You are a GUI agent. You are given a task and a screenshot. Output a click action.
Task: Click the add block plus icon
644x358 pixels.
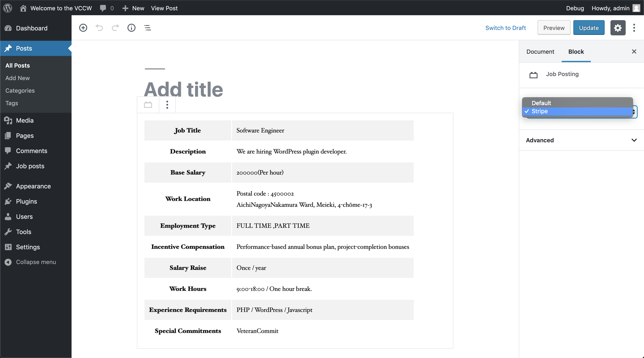point(83,28)
